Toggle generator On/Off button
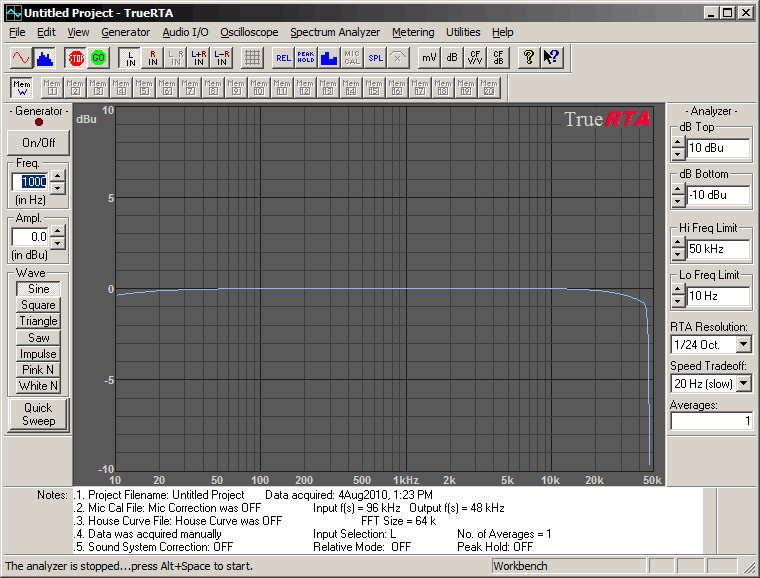Image resolution: width=760 pixels, height=578 pixels. click(x=38, y=143)
